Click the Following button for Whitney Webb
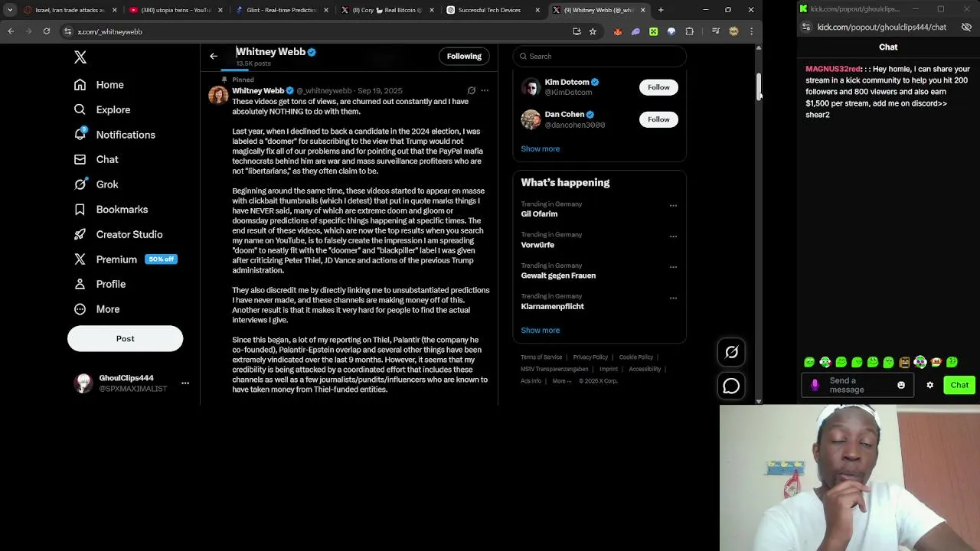 pos(464,56)
